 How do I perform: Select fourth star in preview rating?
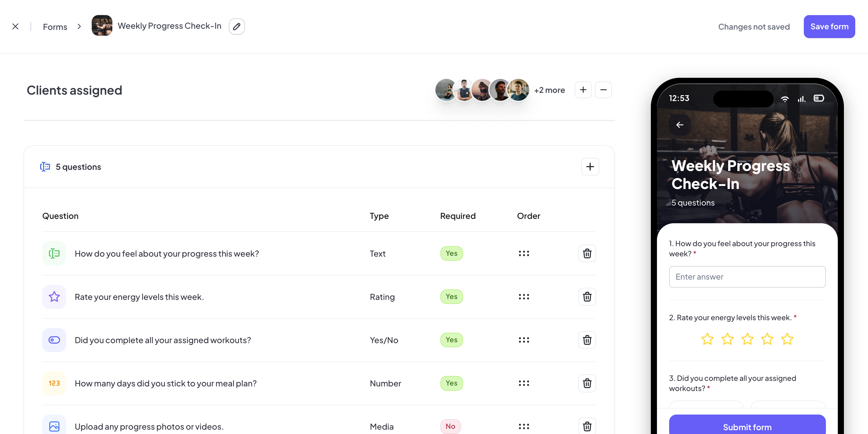click(767, 339)
